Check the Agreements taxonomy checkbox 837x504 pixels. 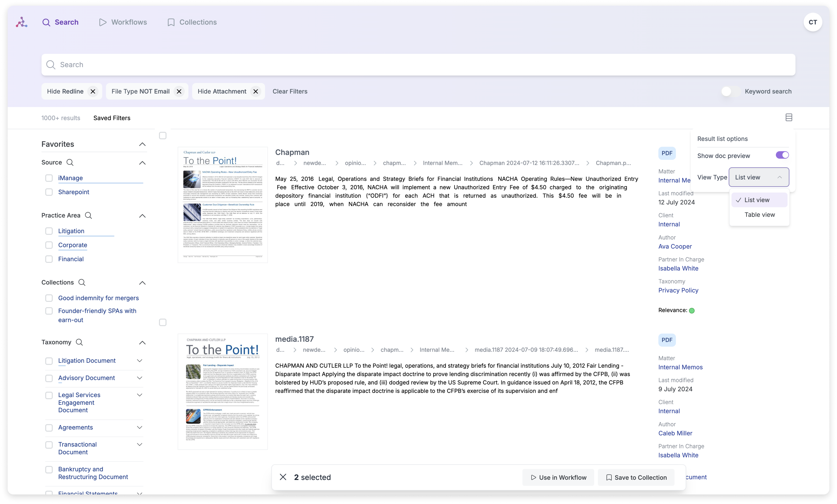(49, 428)
